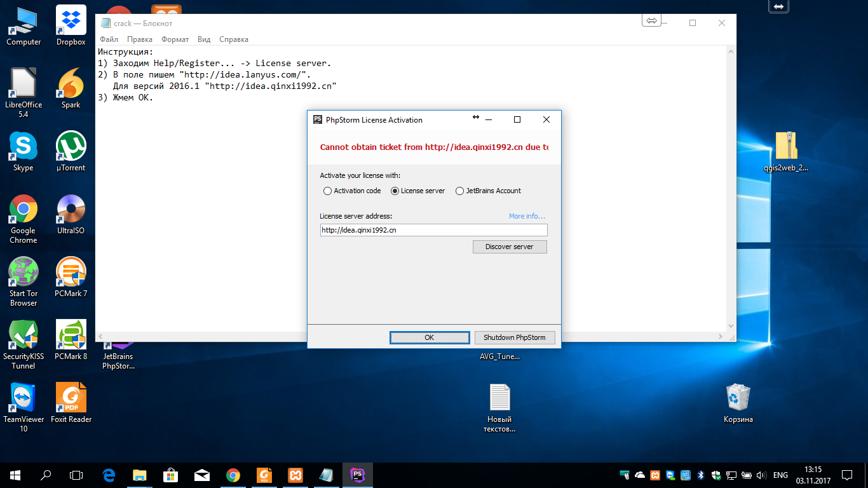Open the Файл menu in Notepad
The width and height of the screenshot is (868, 488).
tap(109, 39)
